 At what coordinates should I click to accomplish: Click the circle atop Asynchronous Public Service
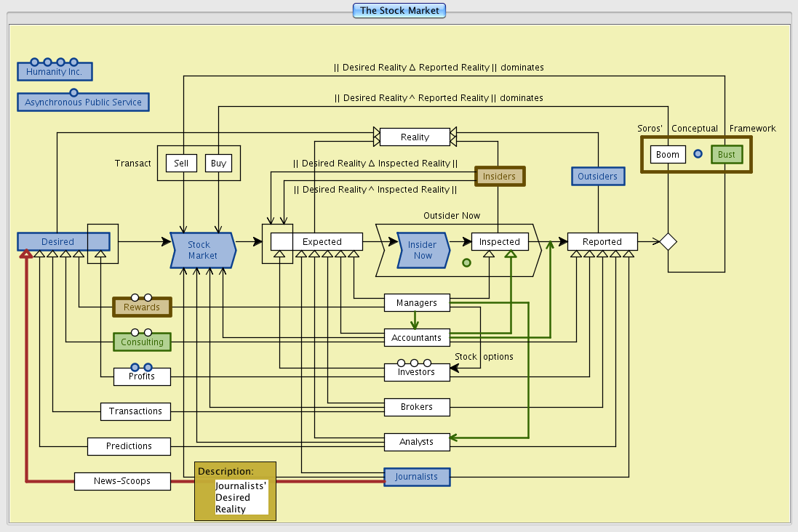click(73, 92)
